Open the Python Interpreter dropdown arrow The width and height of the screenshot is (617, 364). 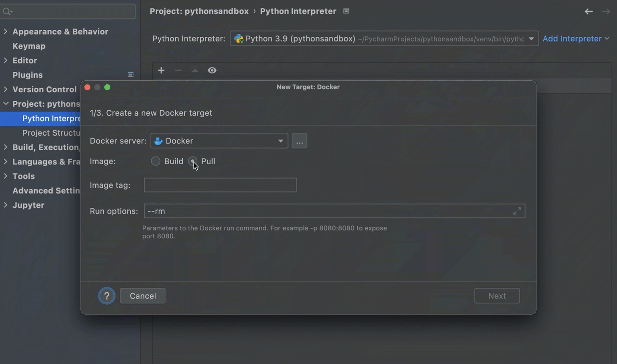point(531,39)
